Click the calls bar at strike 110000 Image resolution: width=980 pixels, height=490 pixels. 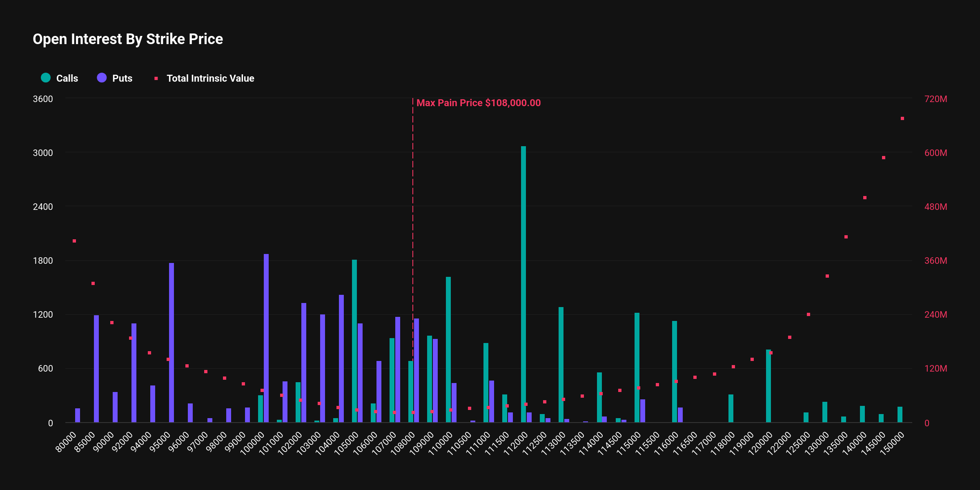click(448, 349)
